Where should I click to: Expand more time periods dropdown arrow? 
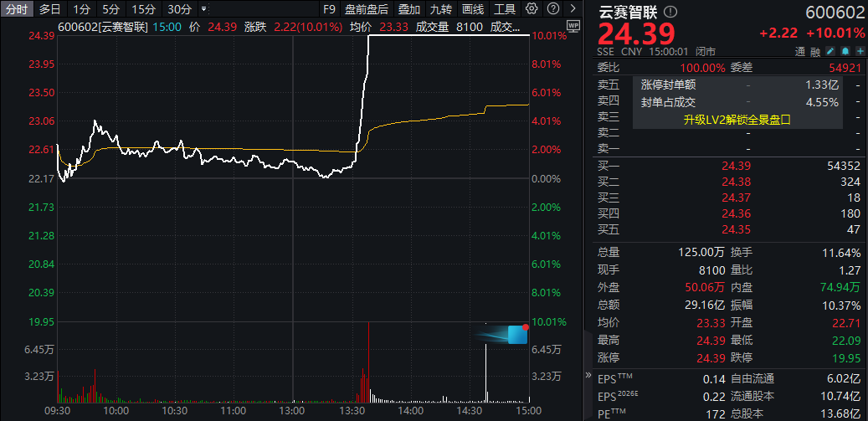(203, 9)
